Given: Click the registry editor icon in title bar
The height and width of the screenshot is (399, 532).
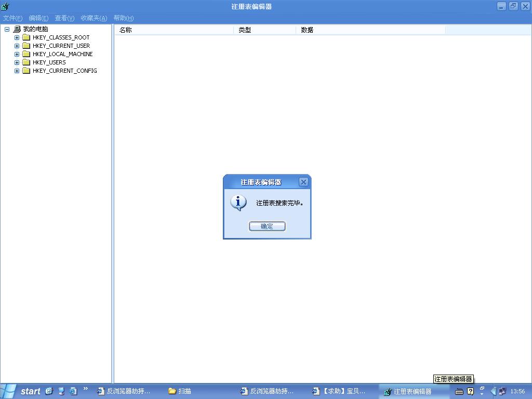Looking at the screenshot, I should click(5, 6).
